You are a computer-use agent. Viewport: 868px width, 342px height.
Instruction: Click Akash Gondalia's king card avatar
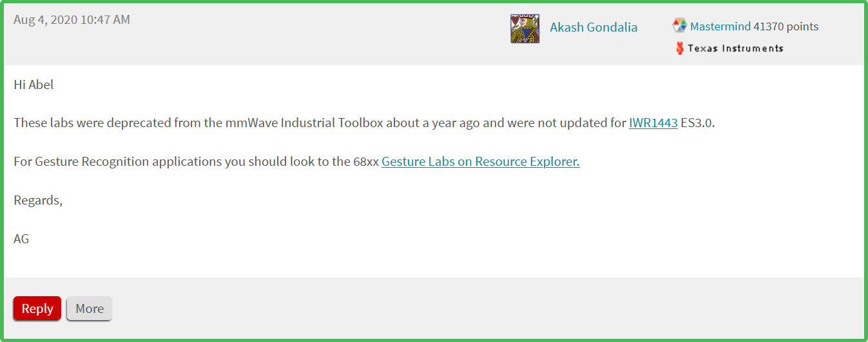525,29
